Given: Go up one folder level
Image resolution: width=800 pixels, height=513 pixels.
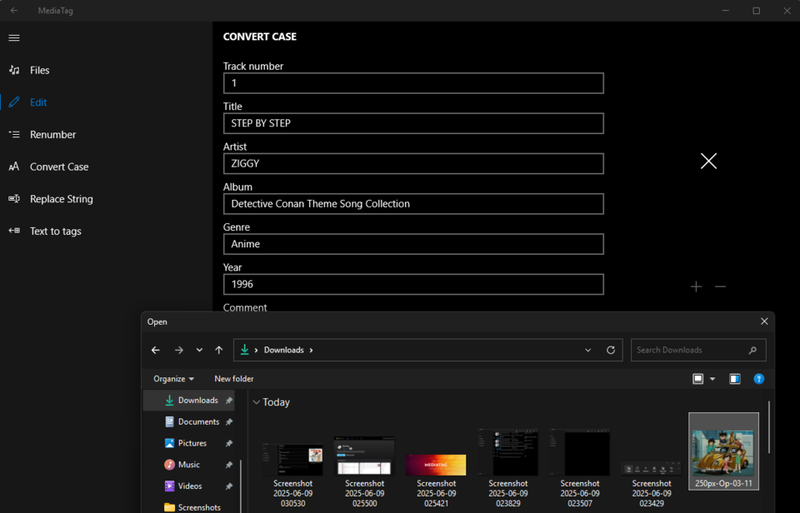Looking at the screenshot, I should coord(219,350).
